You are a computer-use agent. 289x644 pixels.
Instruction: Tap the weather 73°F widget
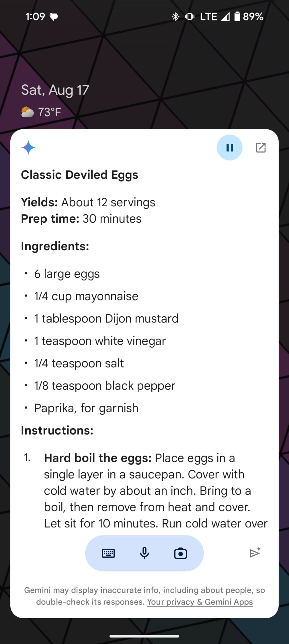tap(41, 112)
